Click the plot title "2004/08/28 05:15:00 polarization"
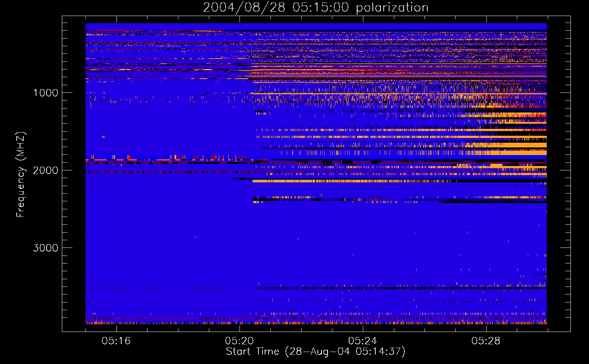The width and height of the screenshot is (589, 364). coord(316,7)
